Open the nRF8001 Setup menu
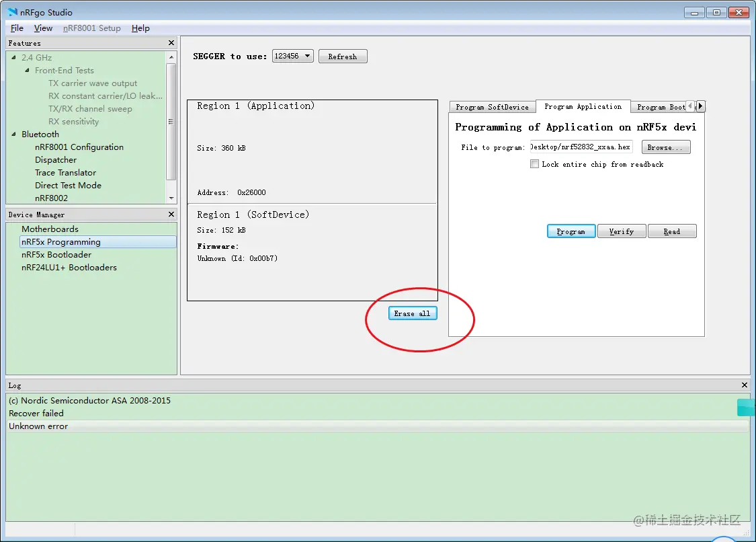Viewport: 756px width, 542px height. (91, 28)
